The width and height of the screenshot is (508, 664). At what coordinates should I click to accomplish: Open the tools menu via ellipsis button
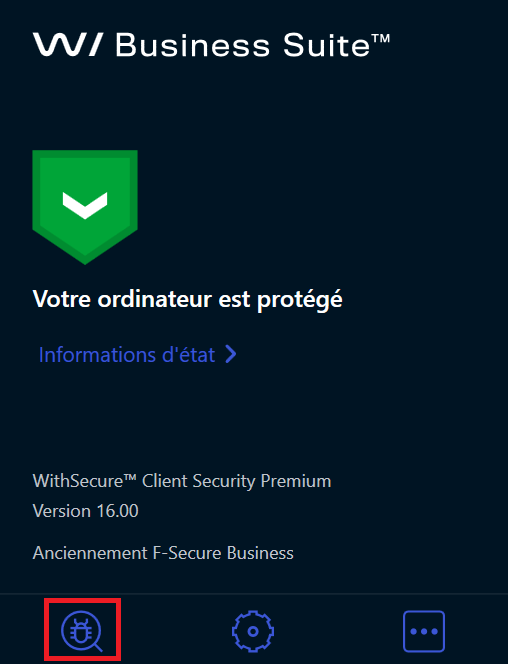424,631
